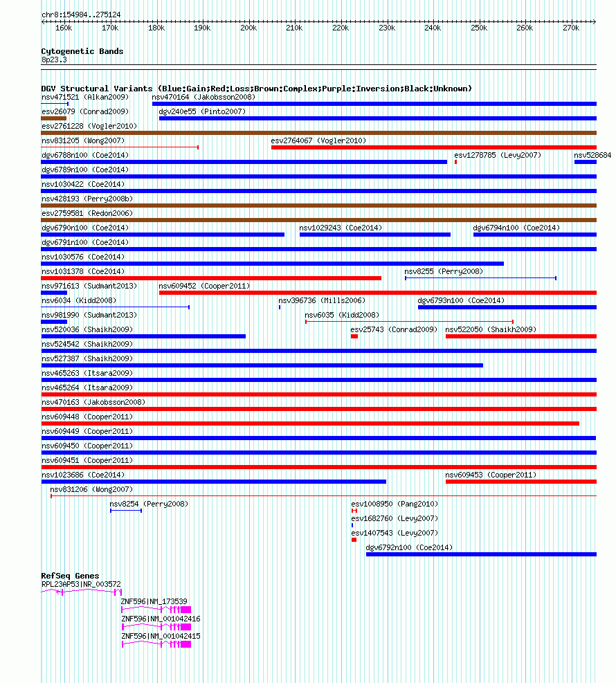
Task: Select nsv1023686 (Coe2014) label
Action: 83,475
